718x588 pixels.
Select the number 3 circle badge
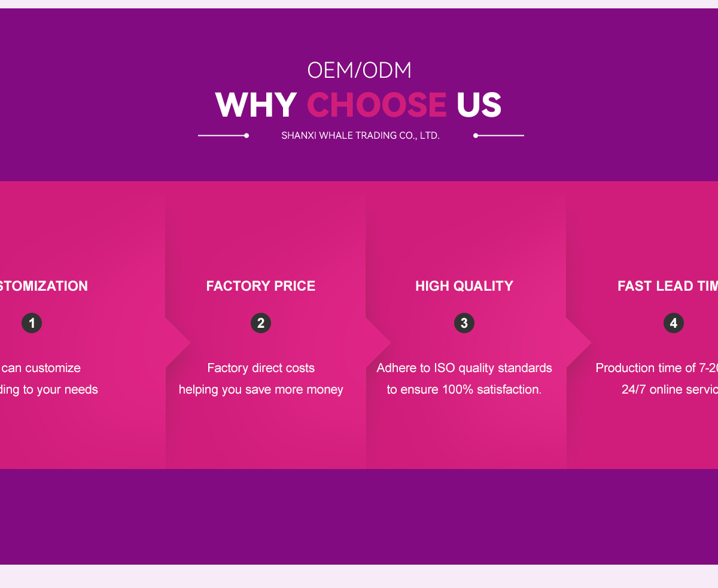464,324
